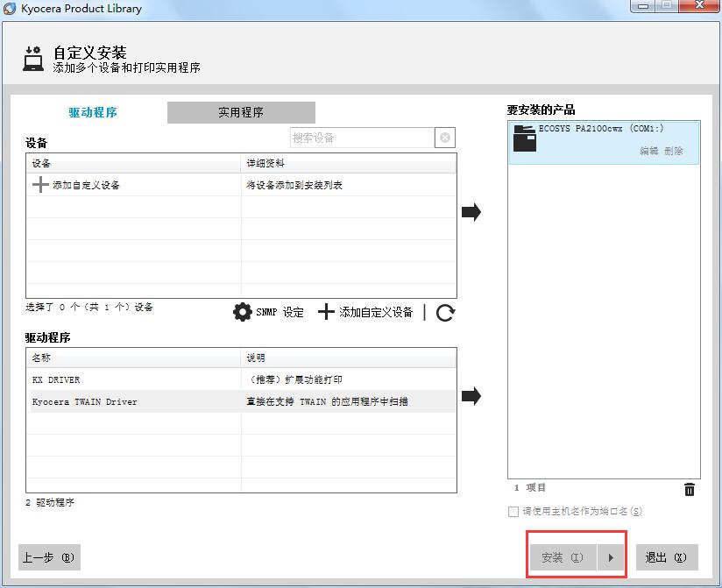Toggle 请使用主机名作为端口名 checkbox

pyautogui.click(x=513, y=512)
